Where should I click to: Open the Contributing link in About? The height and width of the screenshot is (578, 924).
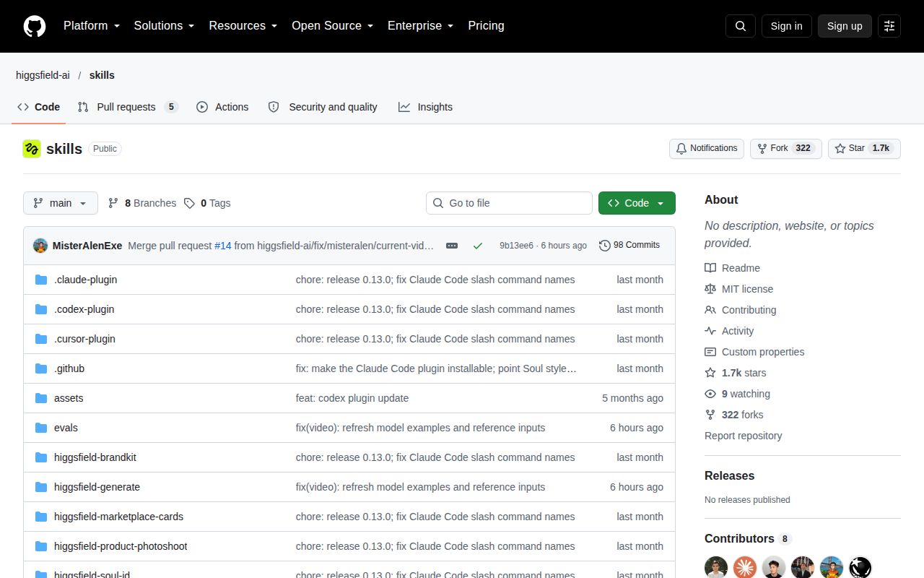point(741,310)
